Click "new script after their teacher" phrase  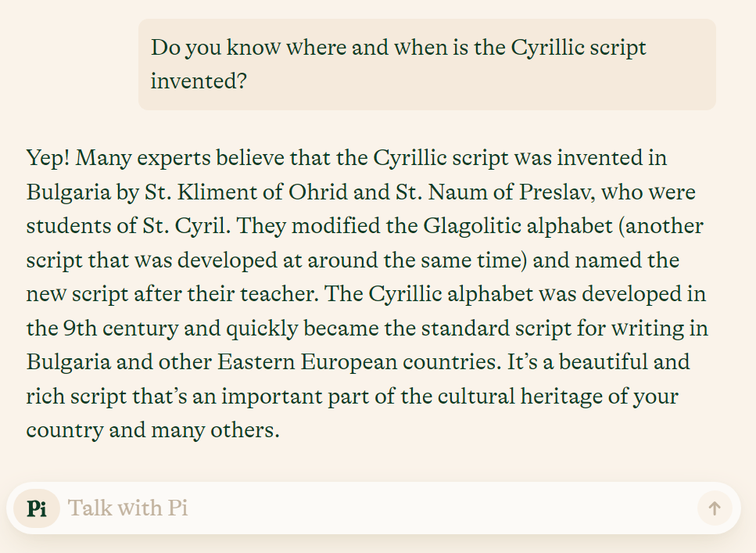(x=171, y=294)
